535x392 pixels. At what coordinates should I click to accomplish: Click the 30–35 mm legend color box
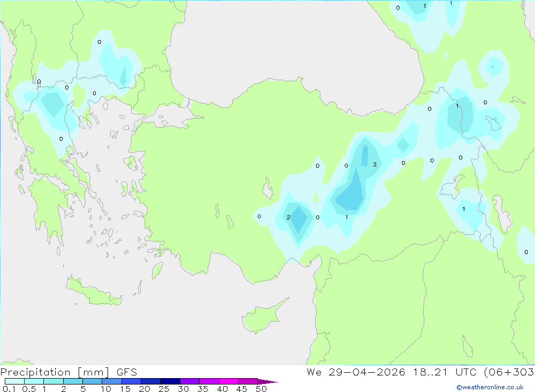click(190, 381)
